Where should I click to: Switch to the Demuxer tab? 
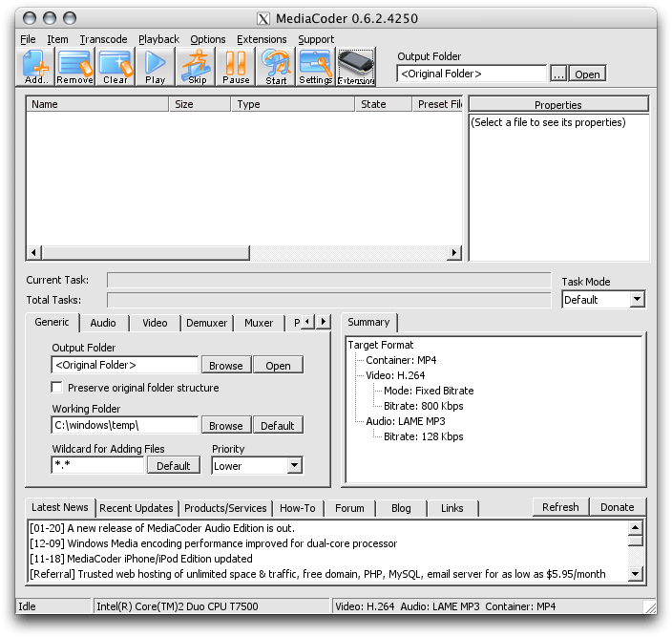(x=206, y=323)
